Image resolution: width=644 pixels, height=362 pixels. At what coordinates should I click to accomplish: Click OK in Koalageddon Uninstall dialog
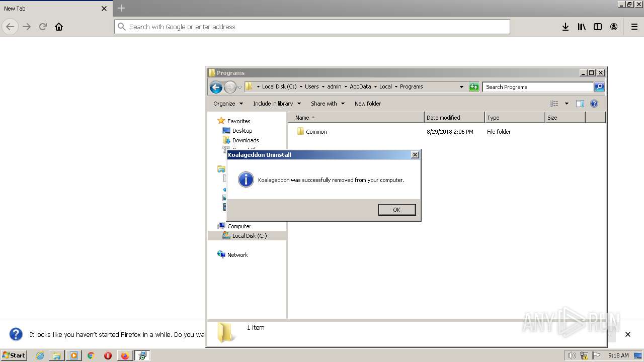(396, 210)
